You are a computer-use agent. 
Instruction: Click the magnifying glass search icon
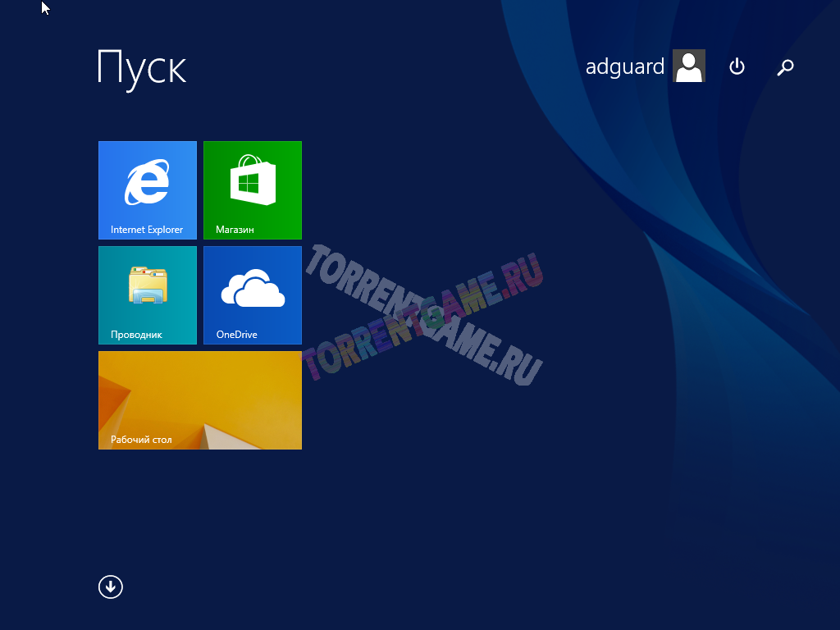click(x=785, y=67)
